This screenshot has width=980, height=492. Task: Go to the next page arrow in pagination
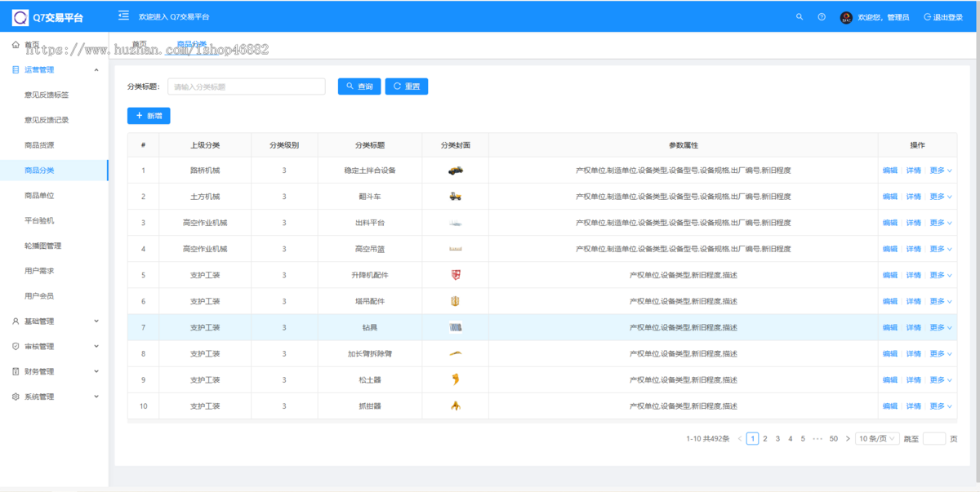point(848,439)
